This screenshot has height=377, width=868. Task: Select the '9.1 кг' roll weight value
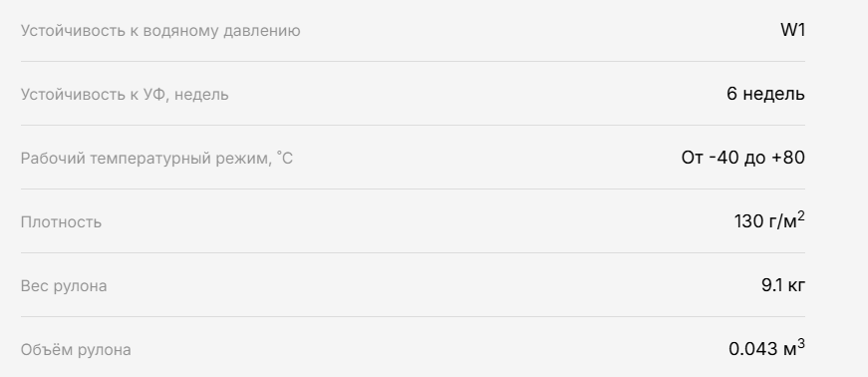(x=783, y=285)
